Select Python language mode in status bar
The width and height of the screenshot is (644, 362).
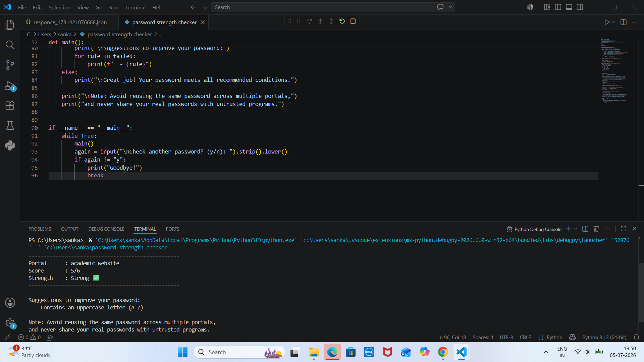(x=554, y=337)
